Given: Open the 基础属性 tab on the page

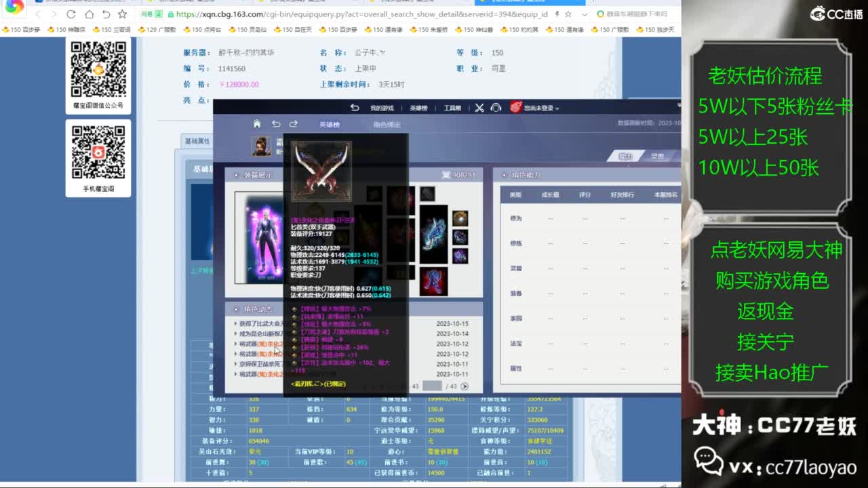Looking at the screenshot, I should coord(197,142).
